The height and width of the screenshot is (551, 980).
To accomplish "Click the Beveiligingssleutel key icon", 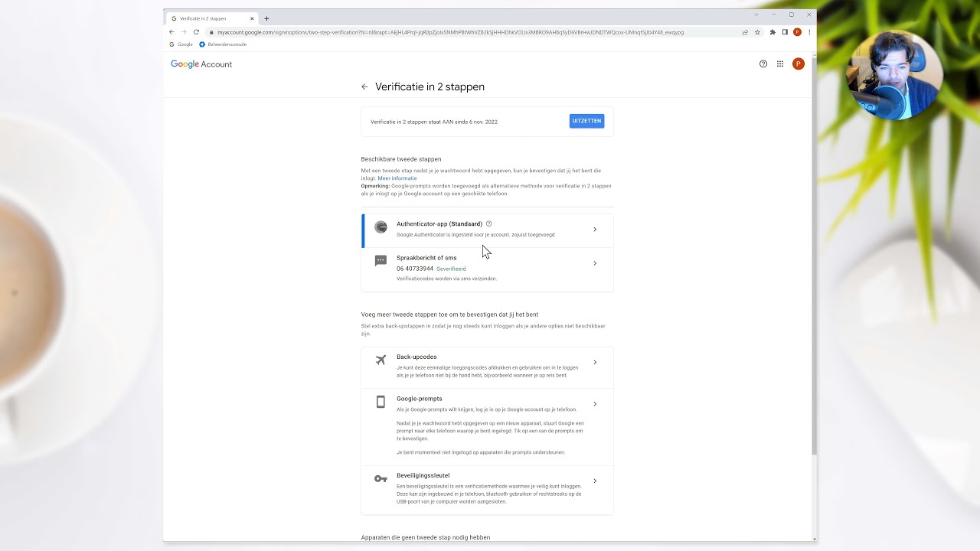I will [381, 479].
